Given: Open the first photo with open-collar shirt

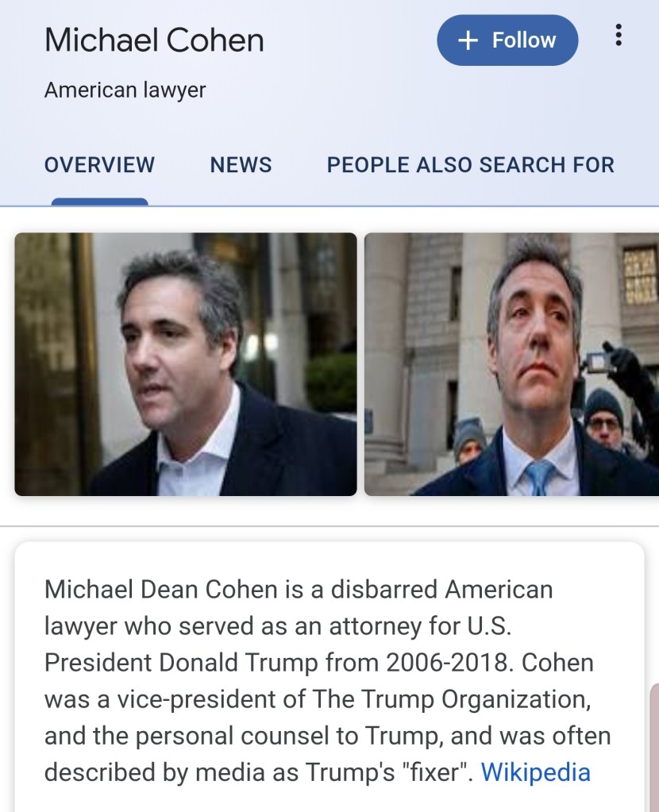Looking at the screenshot, I should tap(186, 364).
